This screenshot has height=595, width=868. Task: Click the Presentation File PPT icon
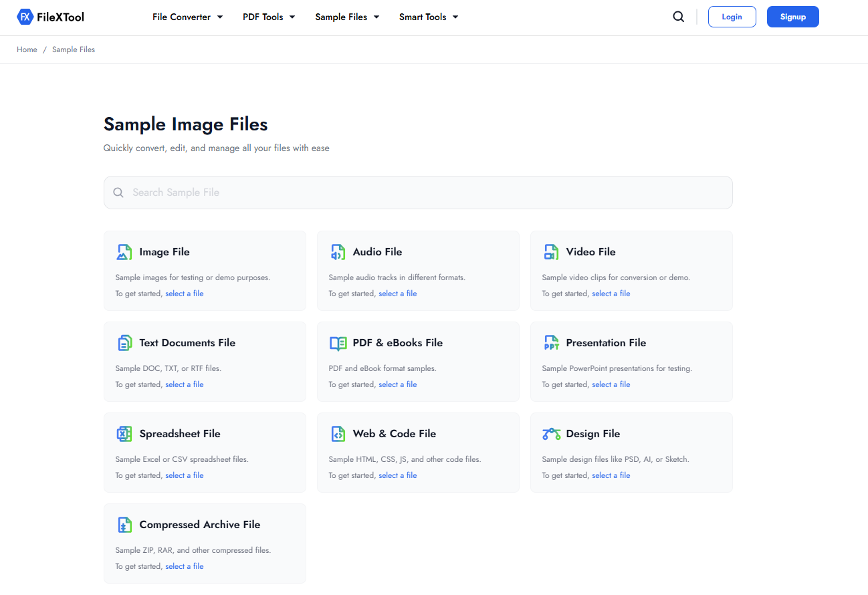click(551, 342)
